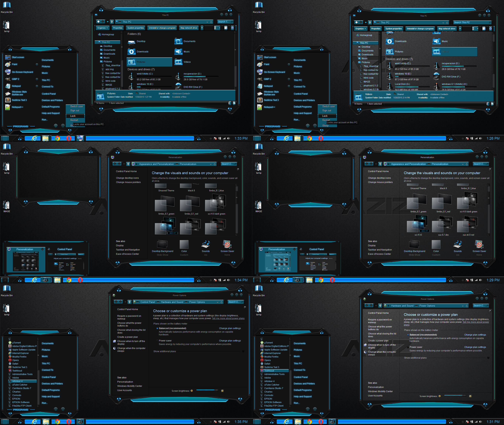Viewport: 504px width, 425px height.
Task: Select Balanced plan radio on 1:31 PM desktop
Action: 408,335
